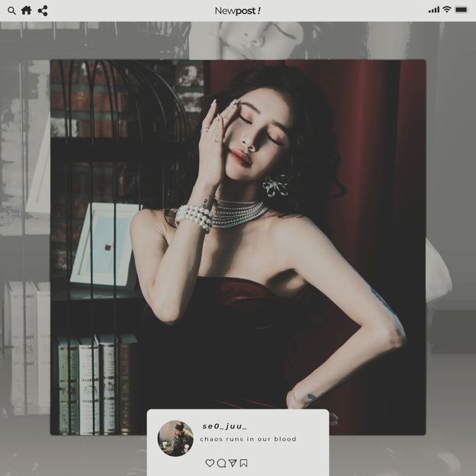This screenshot has width=476, height=476.
Task: Go to the Home icon
Action: [x=27, y=11]
